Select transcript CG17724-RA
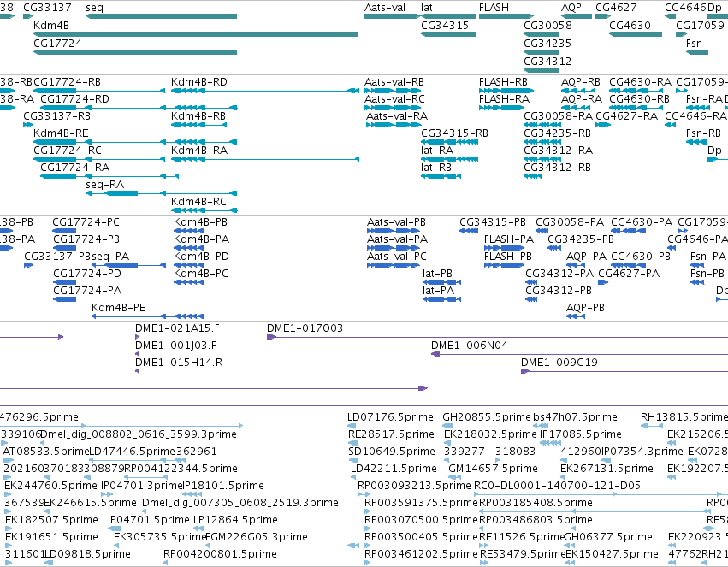This screenshot has width=728, height=567. click(74, 168)
